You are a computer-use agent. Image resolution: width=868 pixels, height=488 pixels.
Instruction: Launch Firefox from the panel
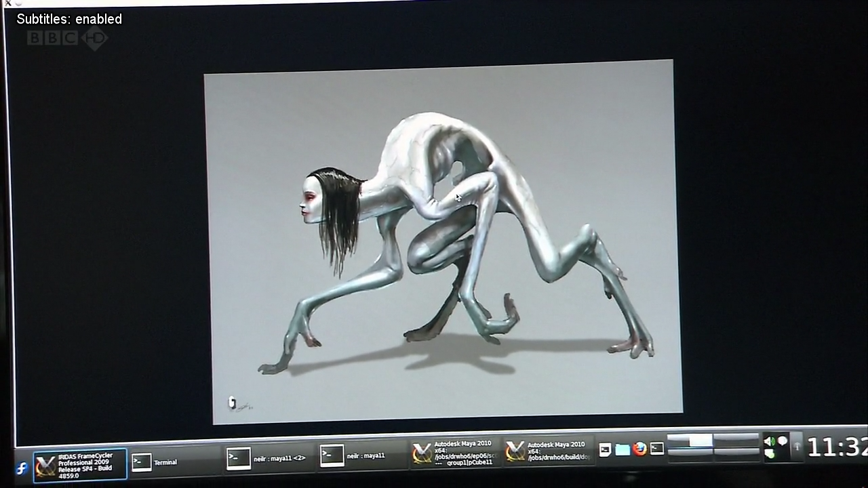tap(639, 449)
